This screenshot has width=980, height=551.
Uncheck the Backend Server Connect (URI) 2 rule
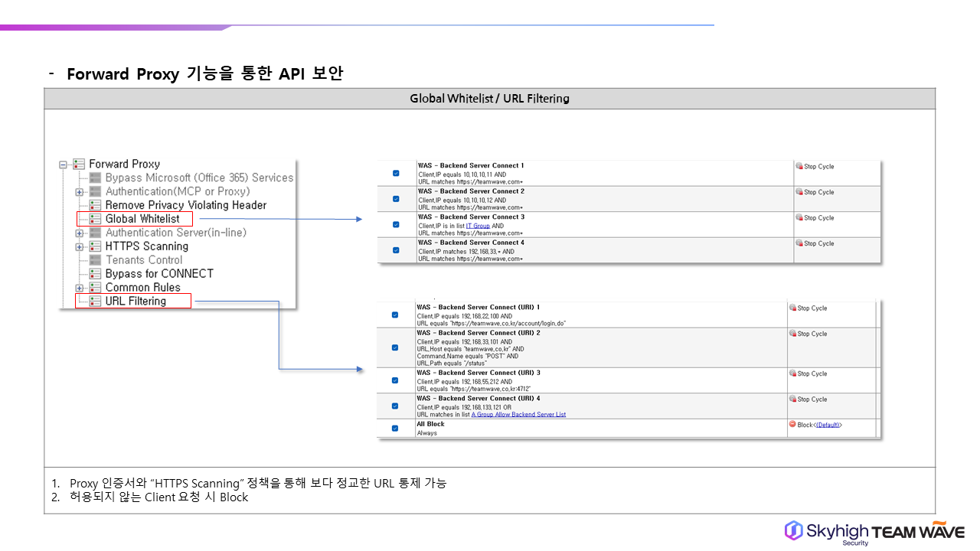[x=395, y=347]
